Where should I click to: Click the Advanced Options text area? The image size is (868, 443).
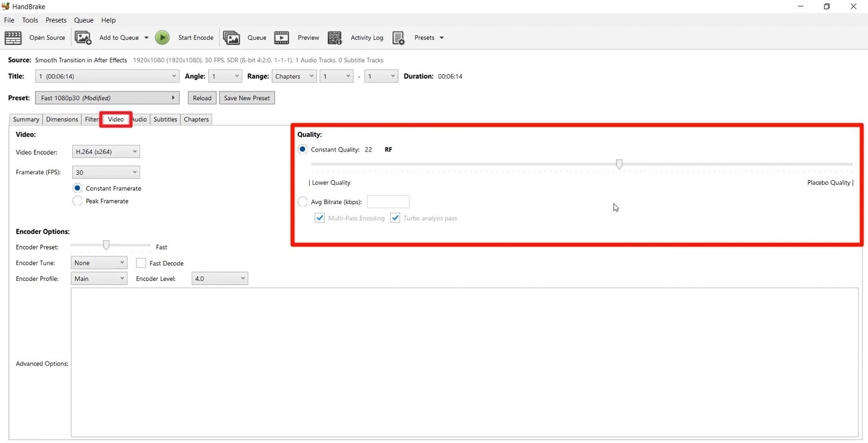click(x=465, y=362)
